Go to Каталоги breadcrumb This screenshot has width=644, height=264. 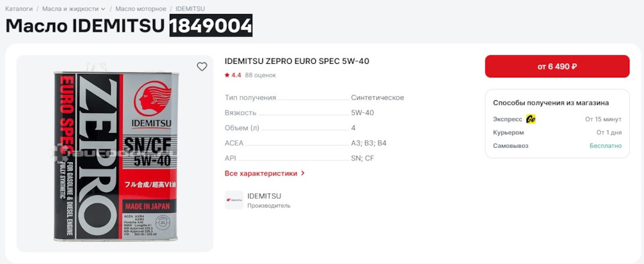(19, 9)
